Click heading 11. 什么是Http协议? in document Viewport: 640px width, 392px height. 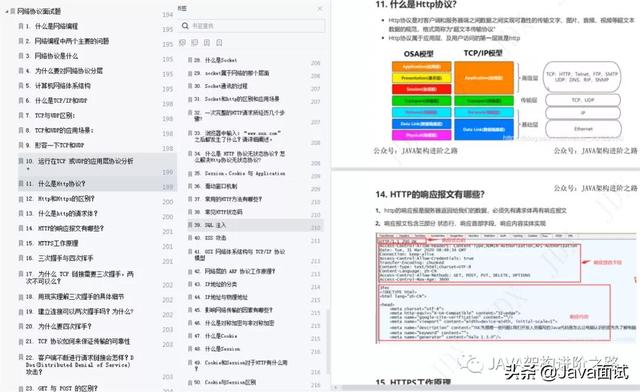pyautogui.click(x=416, y=5)
